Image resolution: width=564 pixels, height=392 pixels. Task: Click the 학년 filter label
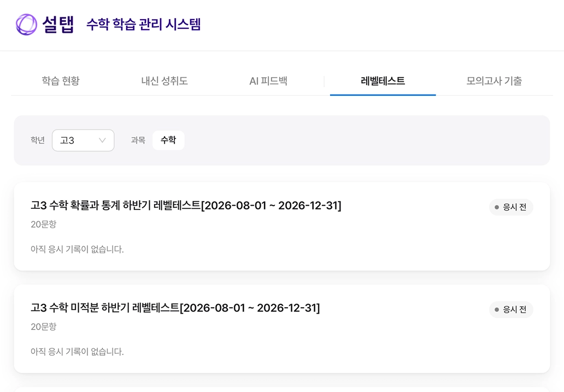pos(37,140)
